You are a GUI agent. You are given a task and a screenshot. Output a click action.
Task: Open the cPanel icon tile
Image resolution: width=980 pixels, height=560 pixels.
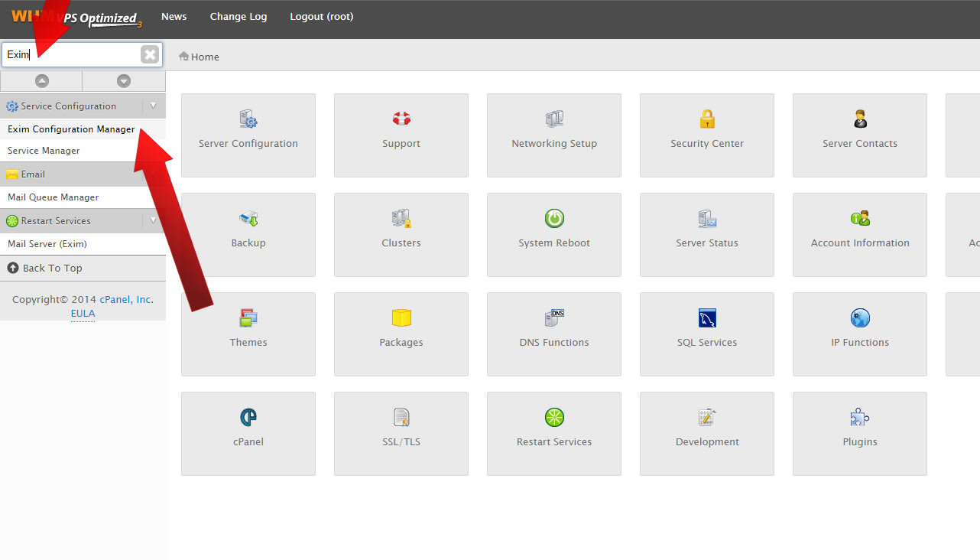[x=248, y=434]
